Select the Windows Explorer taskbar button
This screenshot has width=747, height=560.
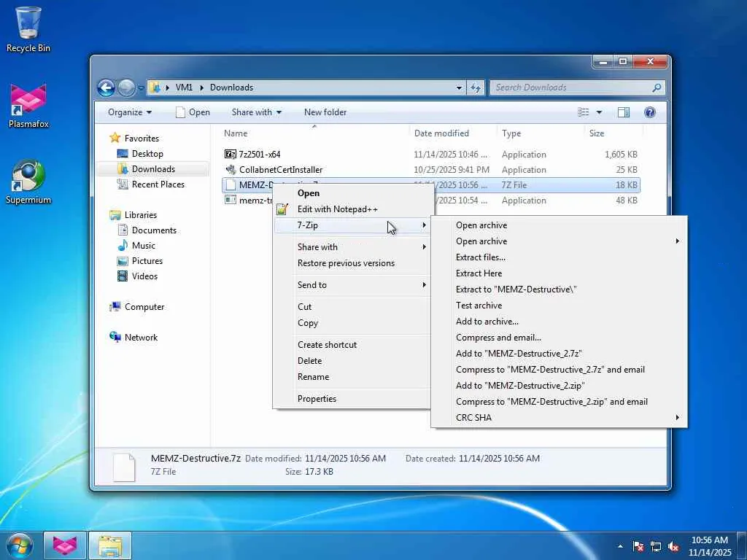pyautogui.click(x=110, y=545)
